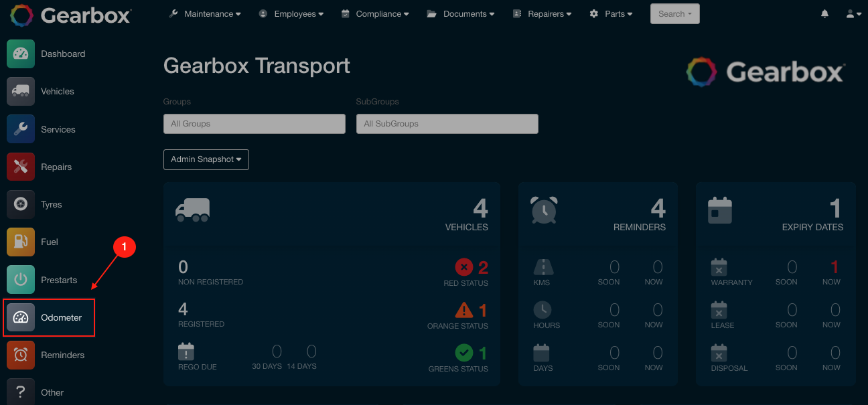Screen dimensions: 868x405
Task: Click the Gearbox logo in top-left header
Action: tap(70, 15)
